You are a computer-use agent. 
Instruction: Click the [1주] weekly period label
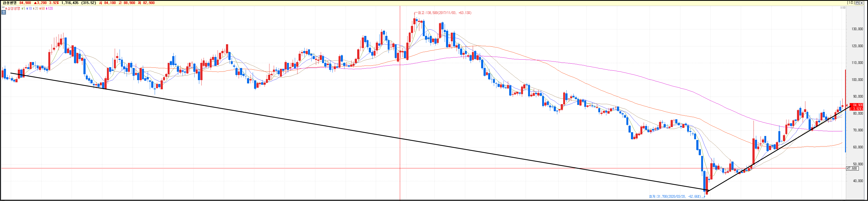click(851, 3)
